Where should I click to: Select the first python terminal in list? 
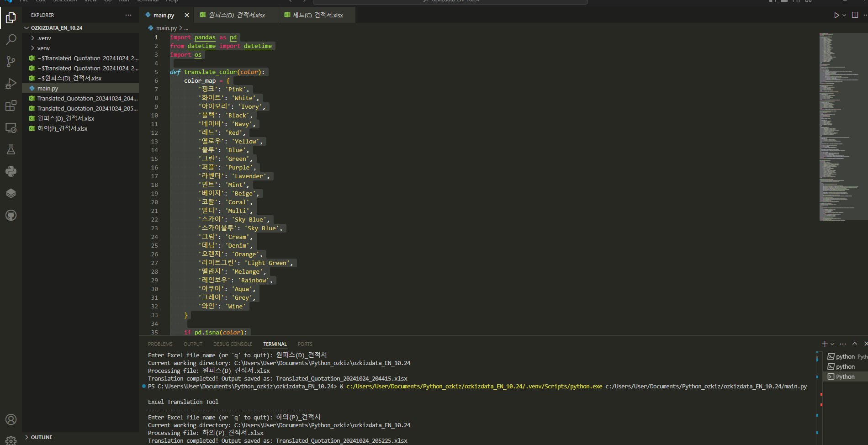845,357
